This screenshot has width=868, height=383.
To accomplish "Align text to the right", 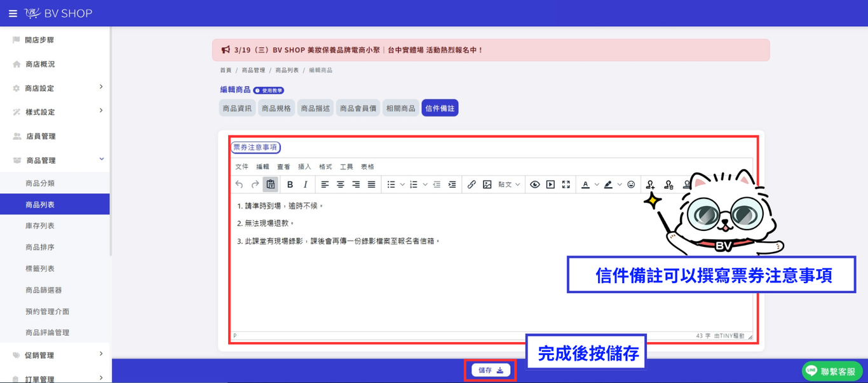I will (356, 185).
